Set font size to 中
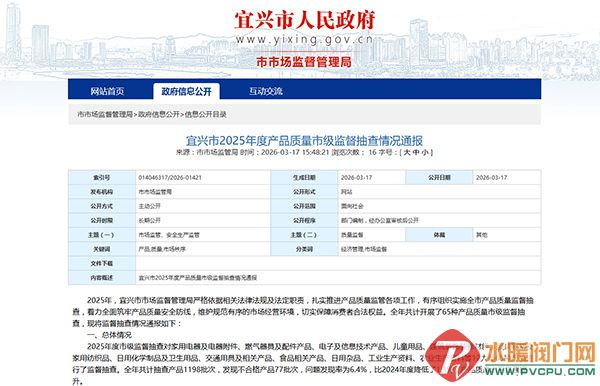 (x=416, y=152)
